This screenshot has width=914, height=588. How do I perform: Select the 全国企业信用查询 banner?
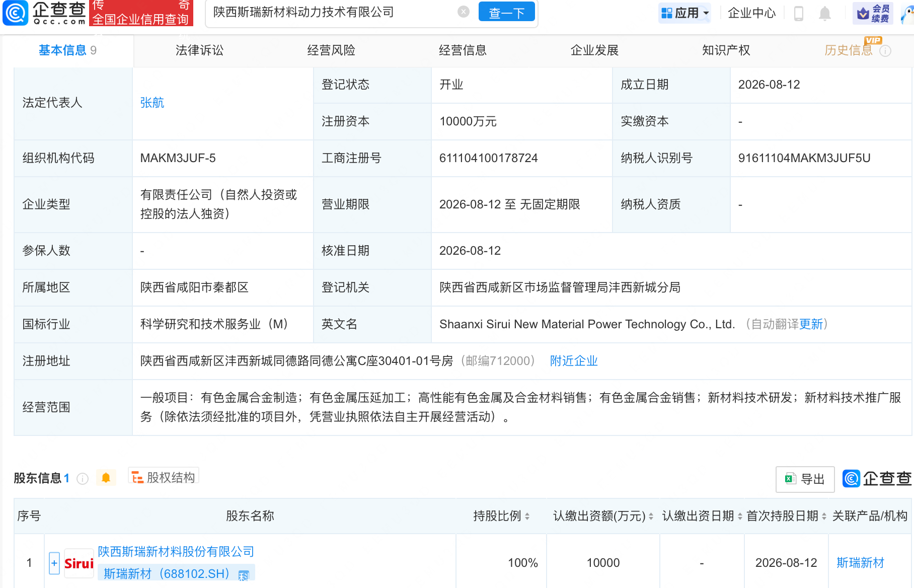tap(141, 13)
